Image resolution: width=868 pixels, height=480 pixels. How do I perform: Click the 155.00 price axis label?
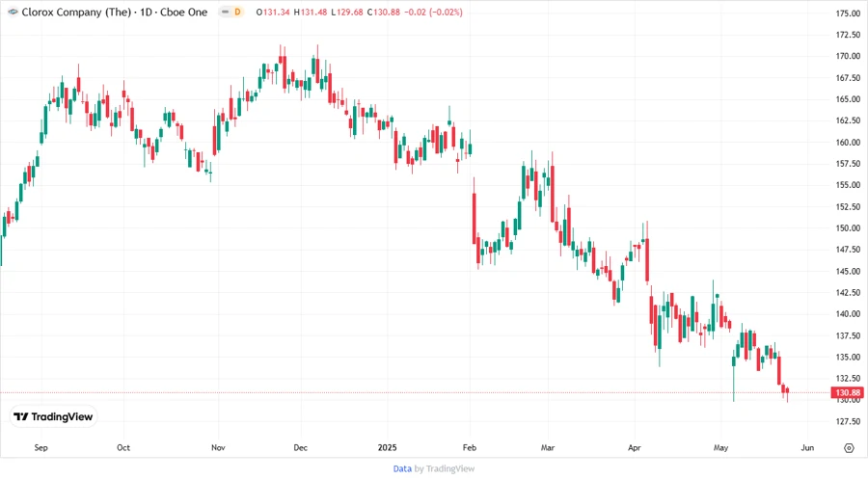pos(848,185)
